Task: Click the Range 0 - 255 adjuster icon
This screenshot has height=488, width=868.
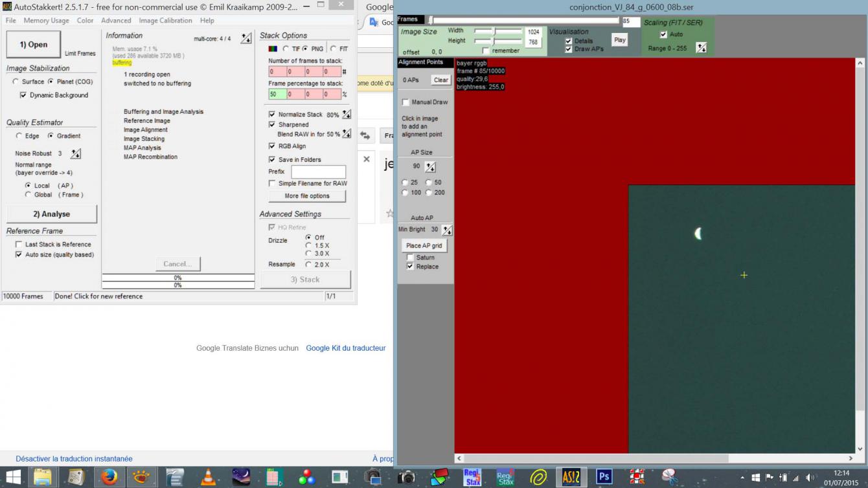Action: [x=702, y=48]
